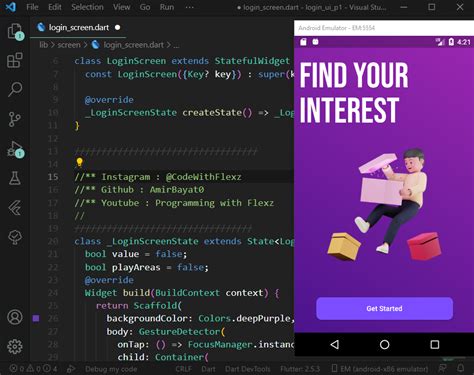Select the login_screen.dart editor tab

79,27
